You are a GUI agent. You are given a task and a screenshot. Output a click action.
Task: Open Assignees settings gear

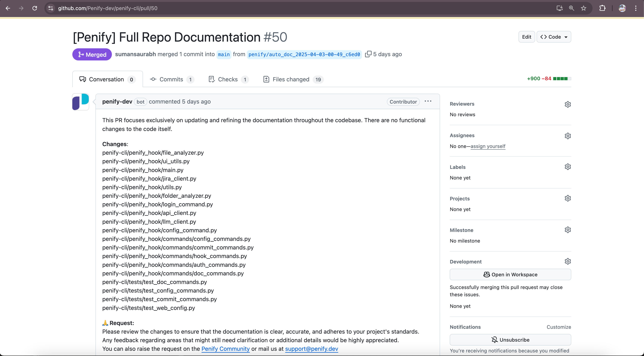(568, 136)
